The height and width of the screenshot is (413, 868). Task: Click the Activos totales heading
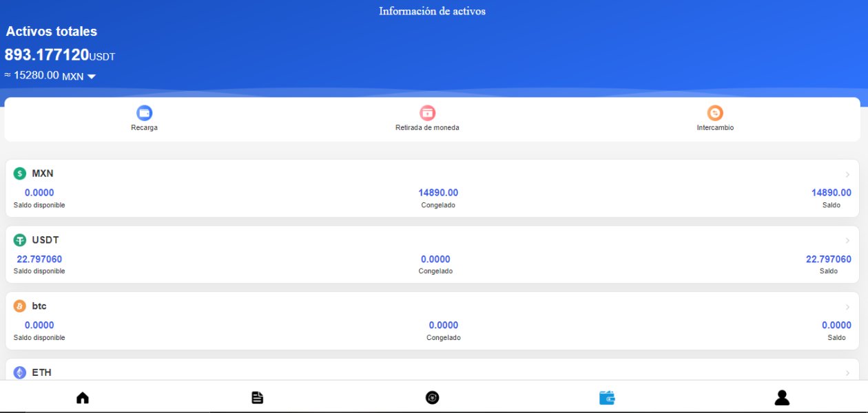pyautogui.click(x=52, y=32)
